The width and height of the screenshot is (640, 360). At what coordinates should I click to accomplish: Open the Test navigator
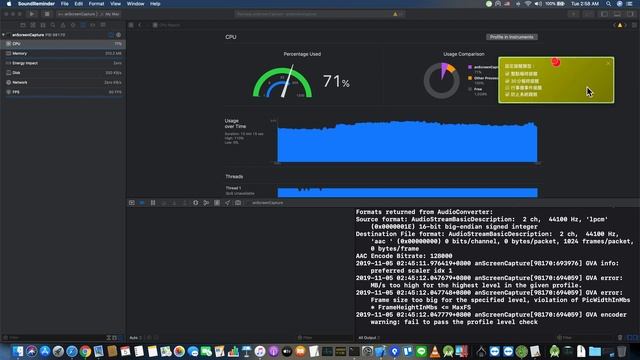[x=73, y=25]
